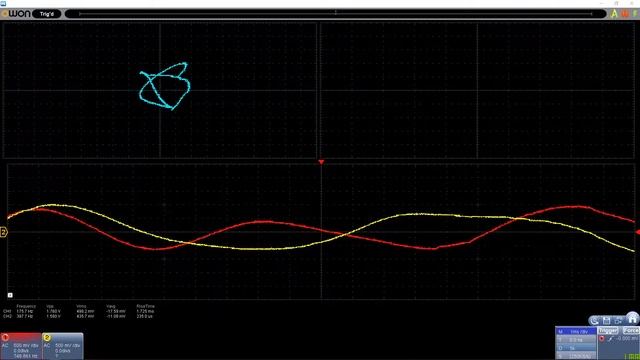The width and height of the screenshot is (640, 360).
Task: Click the red trigger source channel icon
Action: point(602,338)
